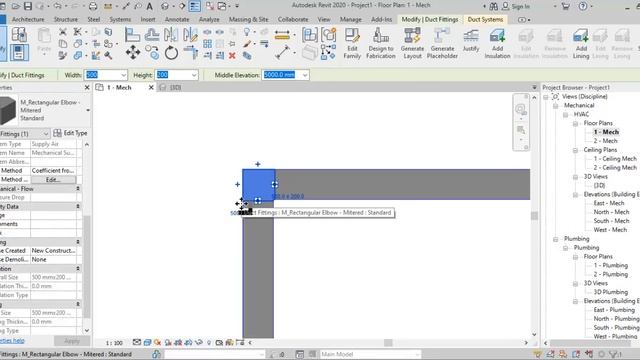The width and height of the screenshot is (640, 360).
Task: Select the Rotate tool
Action: [171, 53]
